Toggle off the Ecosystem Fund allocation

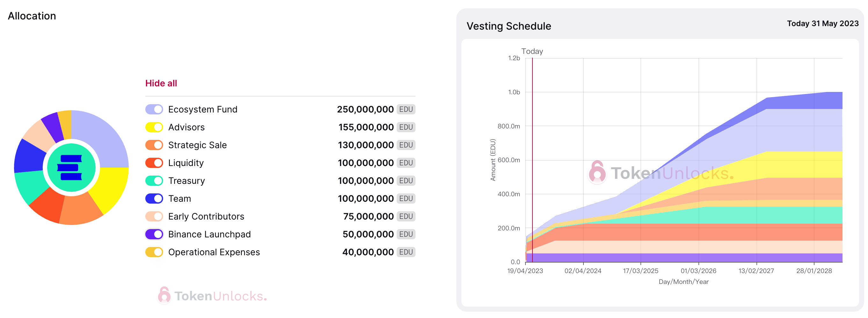click(x=154, y=110)
